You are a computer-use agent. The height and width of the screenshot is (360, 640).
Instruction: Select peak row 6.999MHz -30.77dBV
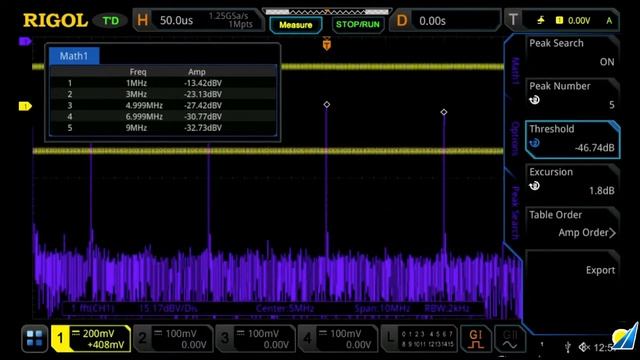163,117
